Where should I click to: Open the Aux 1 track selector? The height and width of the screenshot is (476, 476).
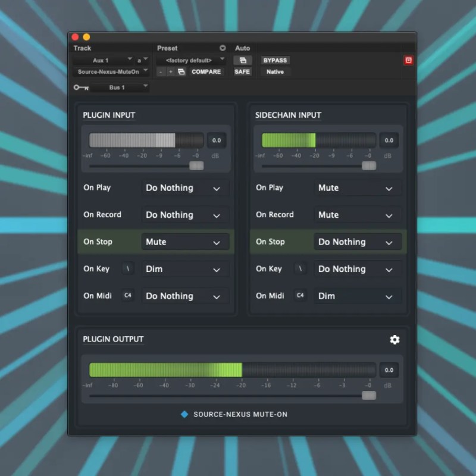[x=103, y=60]
